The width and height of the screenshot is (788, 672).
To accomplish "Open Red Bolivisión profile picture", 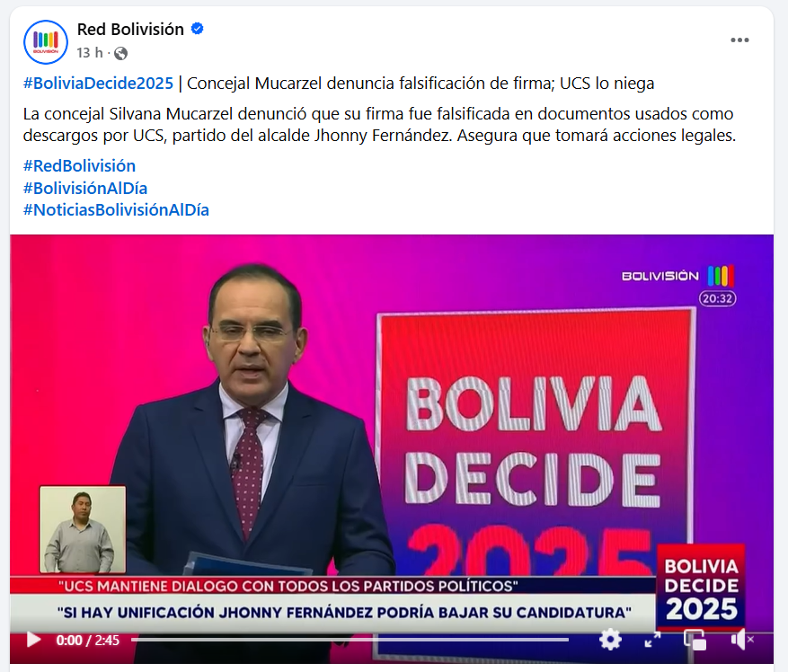I will [x=46, y=41].
